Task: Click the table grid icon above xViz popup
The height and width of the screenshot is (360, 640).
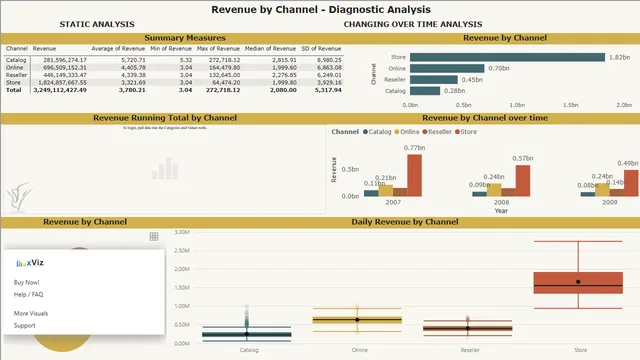Action: pyautogui.click(x=154, y=236)
